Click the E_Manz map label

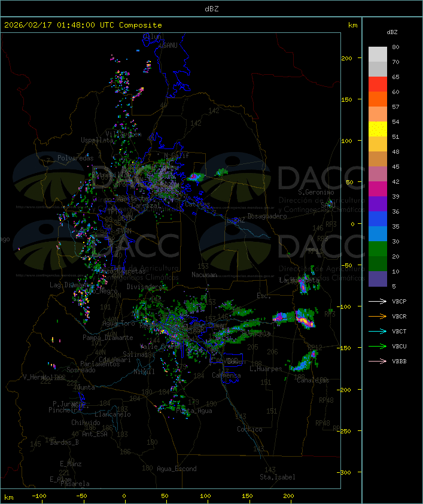tap(71, 464)
